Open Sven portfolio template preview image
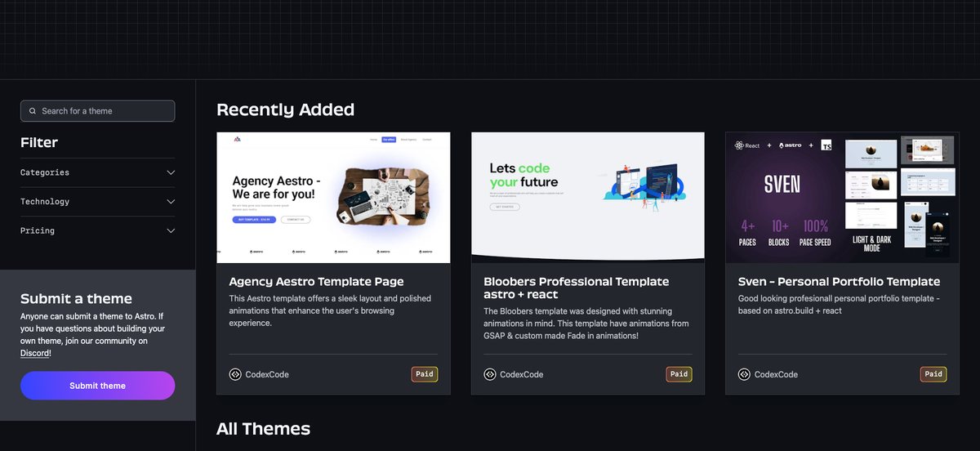Image resolution: width=980 pixels, height=451 pixels. click(x=842, y=198)
